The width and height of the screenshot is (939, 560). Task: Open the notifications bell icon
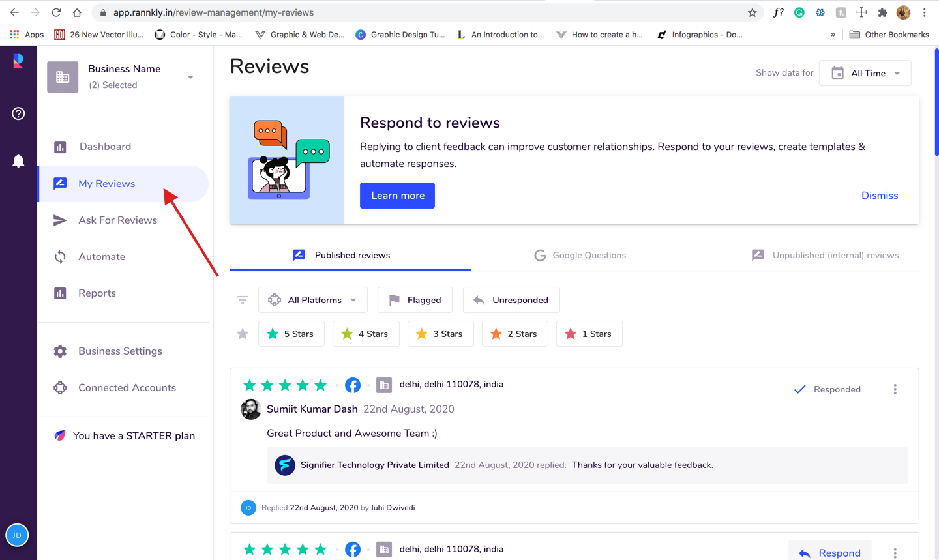pyautogui.click(x=18, y=160)
